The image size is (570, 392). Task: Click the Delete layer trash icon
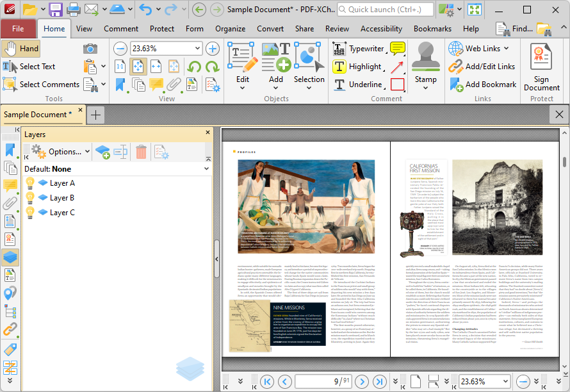coord(141,152)
